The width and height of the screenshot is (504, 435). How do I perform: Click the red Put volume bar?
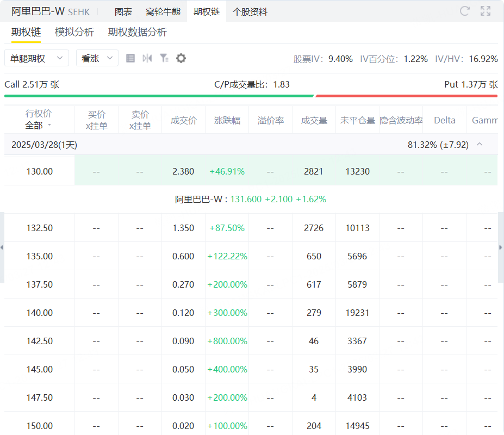407,96
